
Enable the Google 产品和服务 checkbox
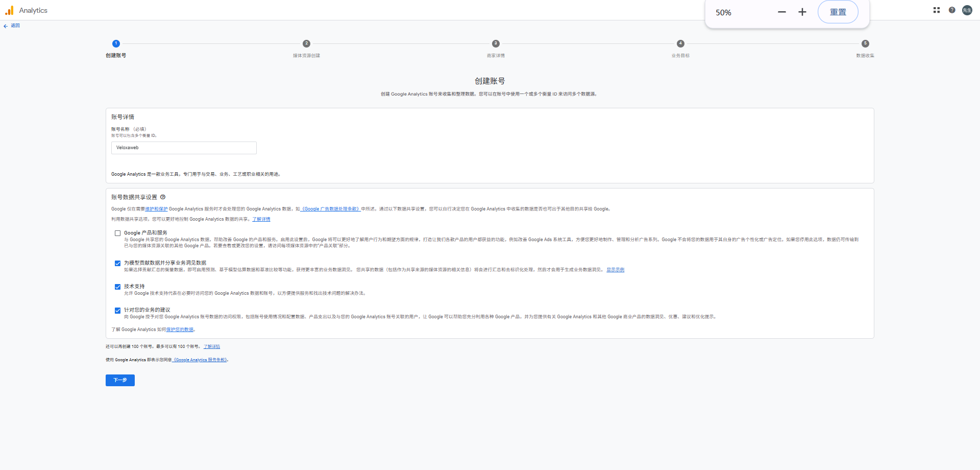point(117,233)
